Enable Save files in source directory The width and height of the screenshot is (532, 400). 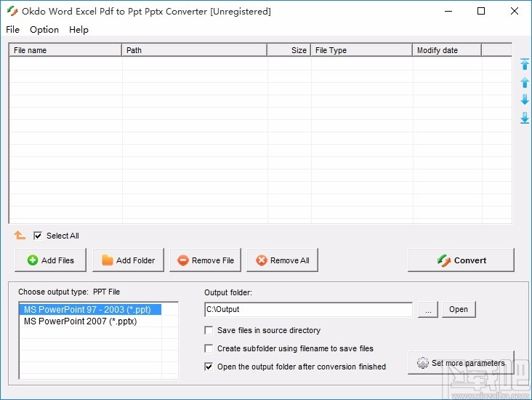point(209,330)
